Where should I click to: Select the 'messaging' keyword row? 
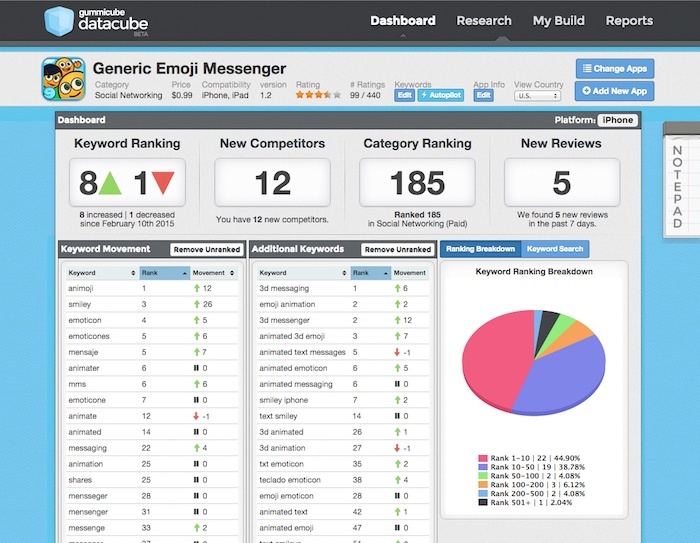pyautogui.click(x=152, y=448)
